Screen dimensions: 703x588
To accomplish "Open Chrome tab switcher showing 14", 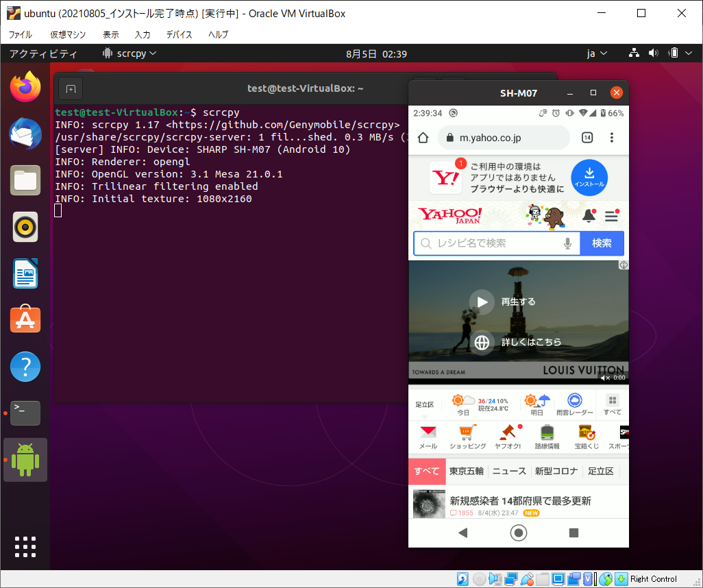I will 587,138.
